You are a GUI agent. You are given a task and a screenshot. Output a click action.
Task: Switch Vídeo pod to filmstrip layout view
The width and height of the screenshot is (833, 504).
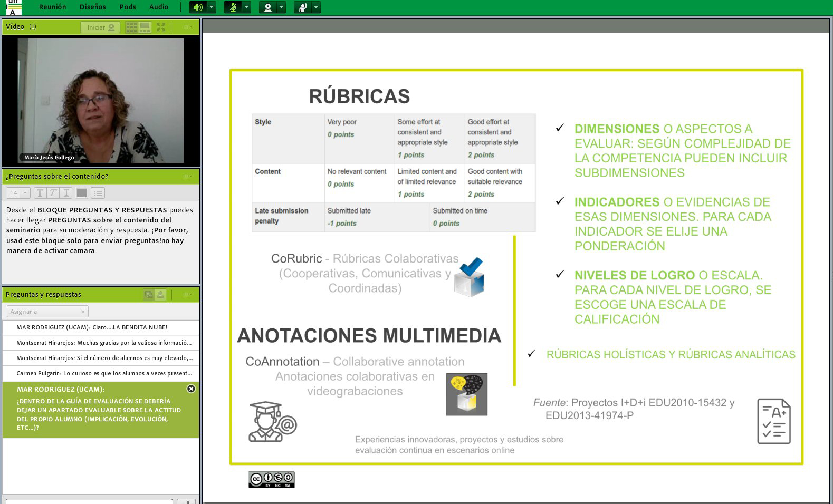click(145, 27)
